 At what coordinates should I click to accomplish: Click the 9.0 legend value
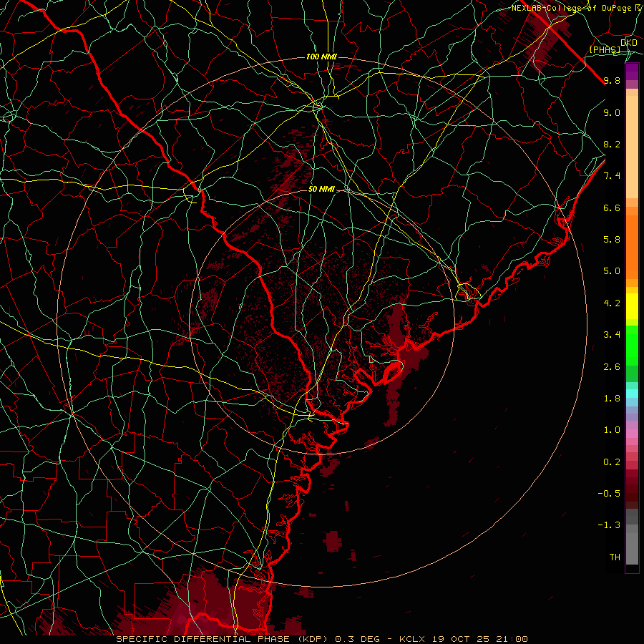(x=612, y=112)
